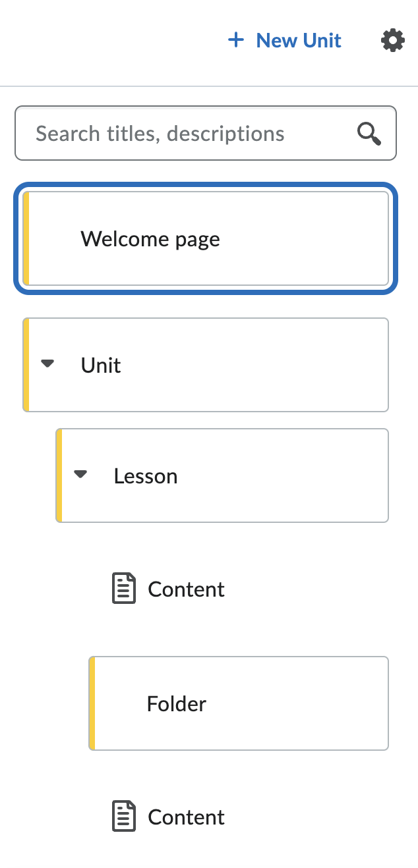Click the plus icon beside New Unit
The width and height of the screenshot is (418, 868).
pyautogui.click(x=235, y=41)
